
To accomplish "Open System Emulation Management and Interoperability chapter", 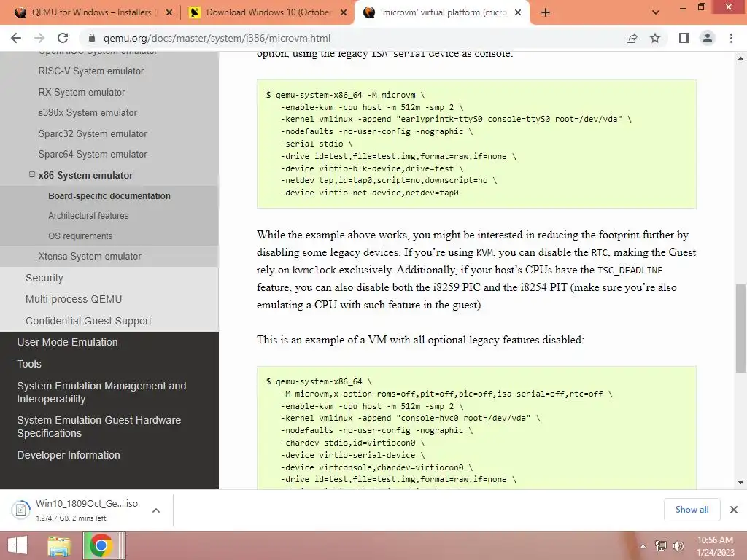I will [x=101, y=392].
